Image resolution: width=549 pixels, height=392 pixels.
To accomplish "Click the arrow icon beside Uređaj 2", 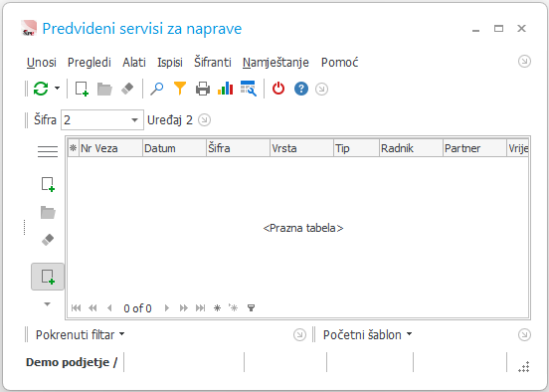I will [x=204, y=120].
